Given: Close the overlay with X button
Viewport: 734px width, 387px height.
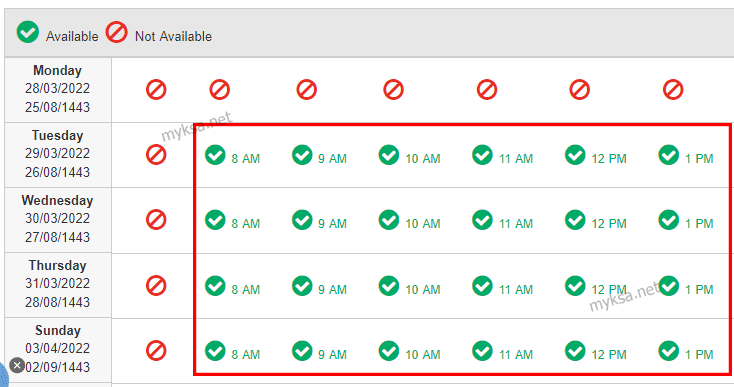Looking at the screenshot, I should click(17, 365).
